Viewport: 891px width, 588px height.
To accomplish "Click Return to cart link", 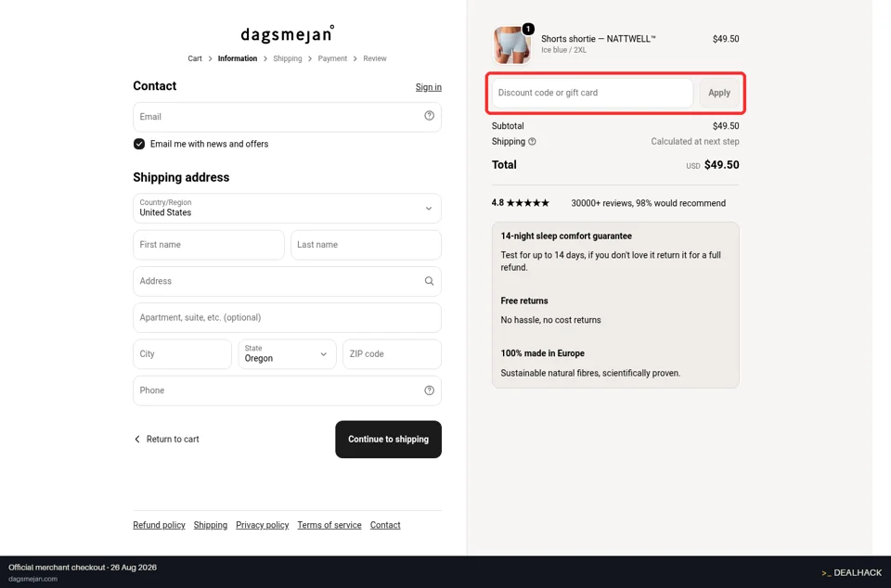I will [173, 440].
